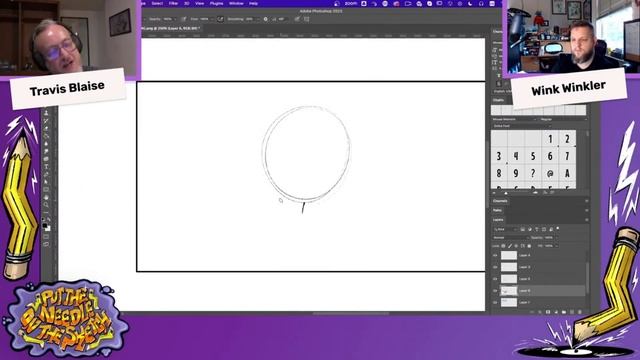Open the Select menu
This screenshot has width=640, height=360.
pyautogui.click(x=157, y=3)
